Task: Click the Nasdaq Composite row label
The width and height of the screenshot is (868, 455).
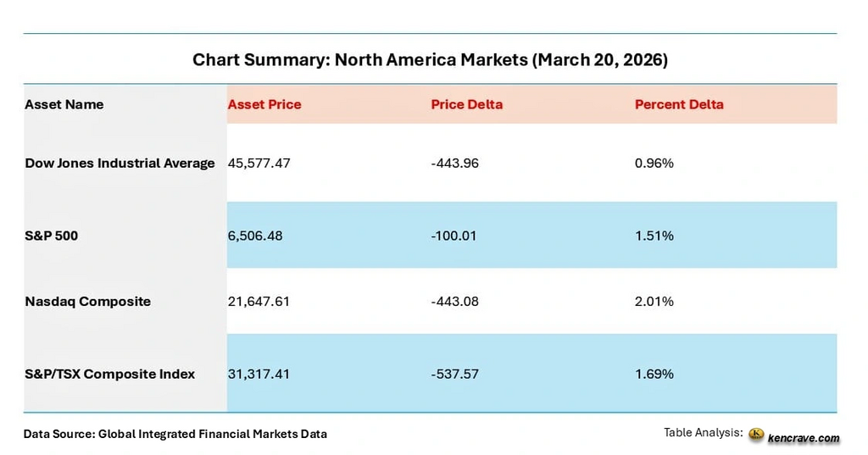Action: (88, 301)
